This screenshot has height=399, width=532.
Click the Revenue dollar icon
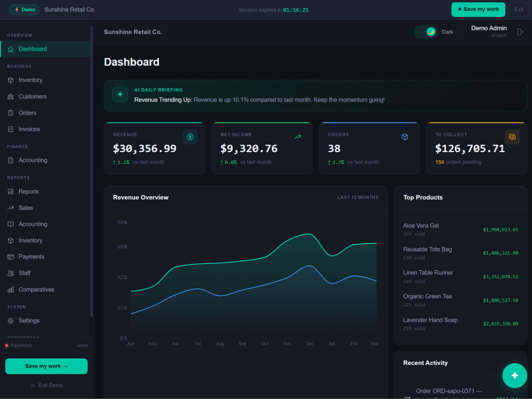click(x=190, y=137)
